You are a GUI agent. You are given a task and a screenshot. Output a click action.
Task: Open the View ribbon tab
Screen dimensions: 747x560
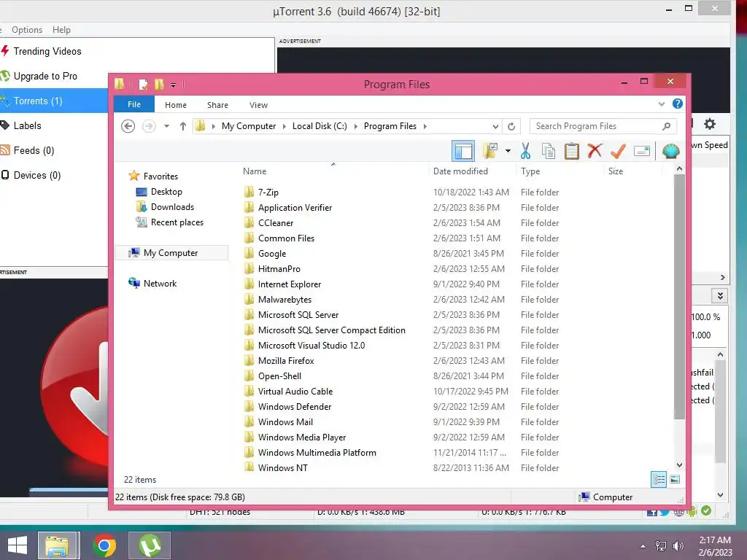tap(258, 105)
